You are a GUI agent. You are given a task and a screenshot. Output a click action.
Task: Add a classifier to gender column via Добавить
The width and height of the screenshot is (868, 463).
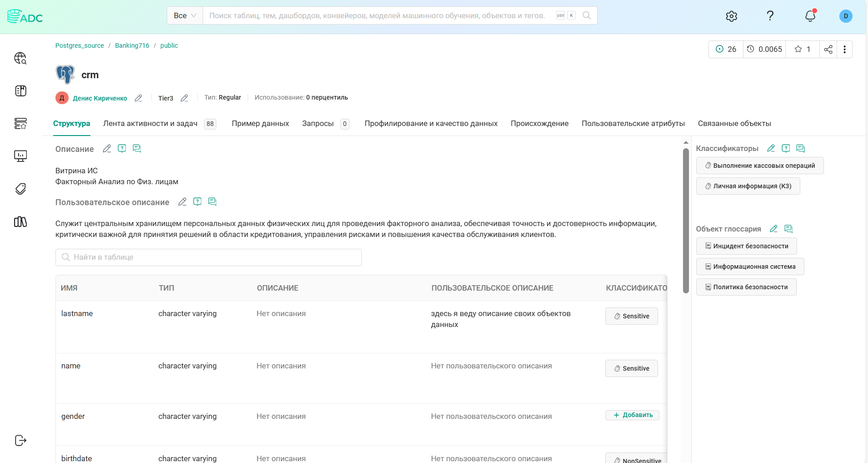[x=632, y=415]
